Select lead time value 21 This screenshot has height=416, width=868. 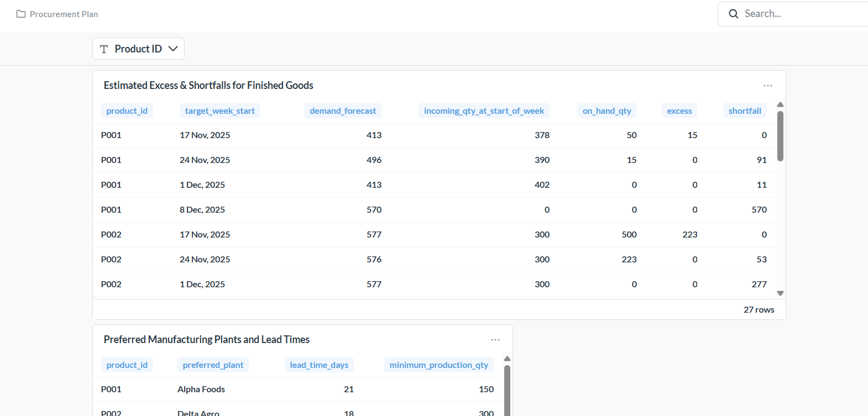(x=349, y=389)
